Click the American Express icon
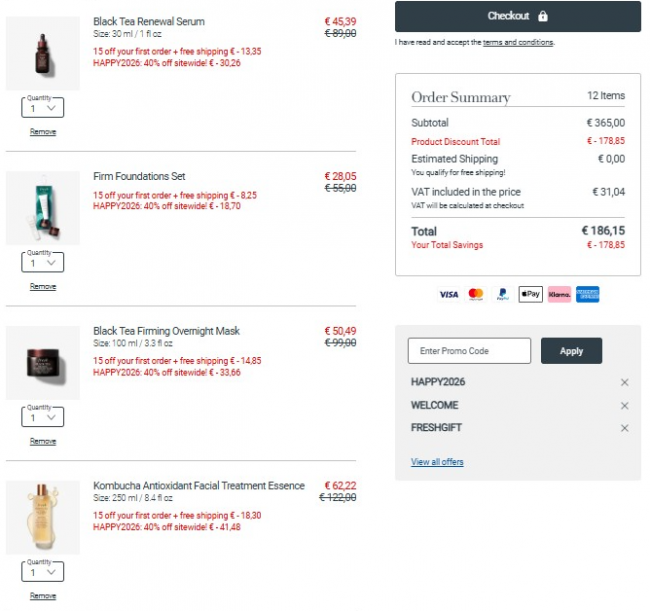 [x=588, y=294]
